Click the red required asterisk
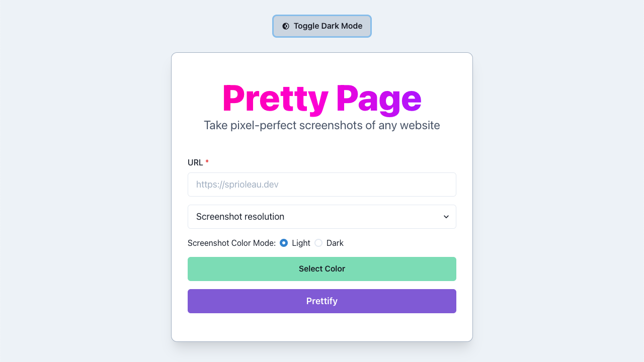 pyautogui.click(x=207, y=162)
